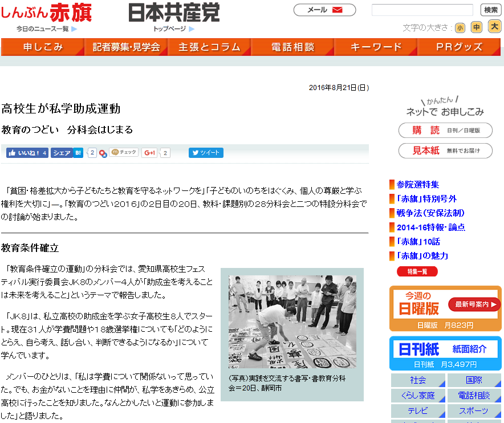This screenshot has height=423, width=504.
Task: Click the mixi チェック button
Action: [x=124, y=152]
